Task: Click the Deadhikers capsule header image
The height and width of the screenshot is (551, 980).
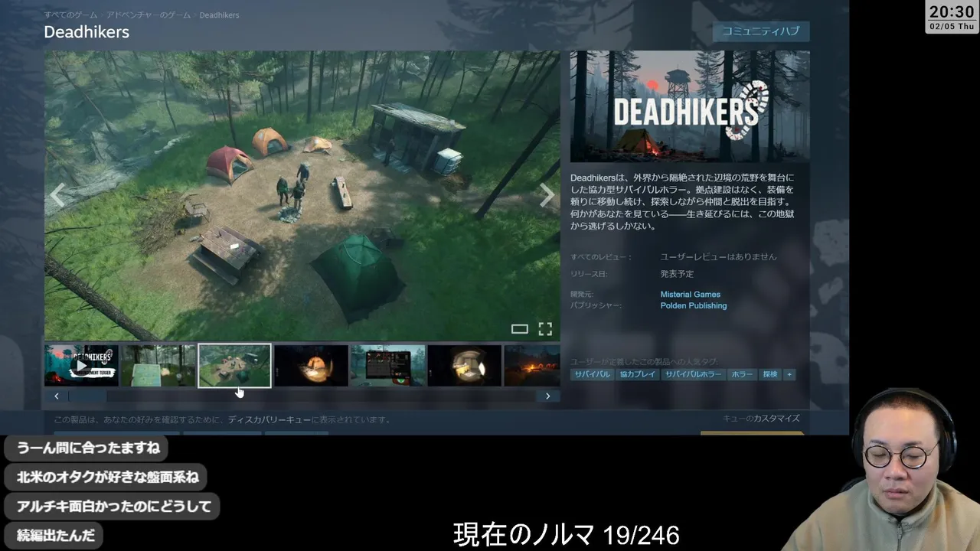Action: 690,106
